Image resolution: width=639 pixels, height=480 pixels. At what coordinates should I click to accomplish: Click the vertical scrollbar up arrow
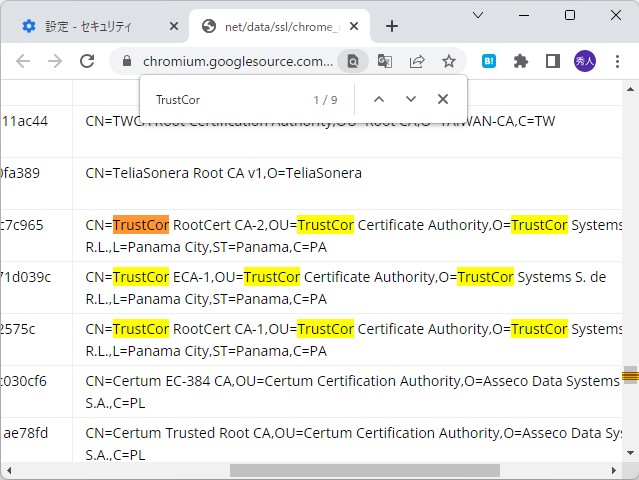coord(630,89)
